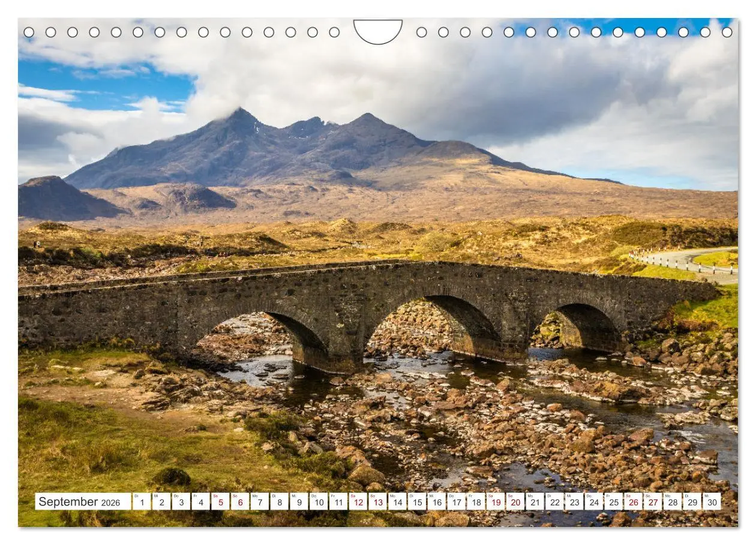This screenshot has height=545, width=756.
Task: Select the red Saturday 26 cell
Action: point(634,502)
